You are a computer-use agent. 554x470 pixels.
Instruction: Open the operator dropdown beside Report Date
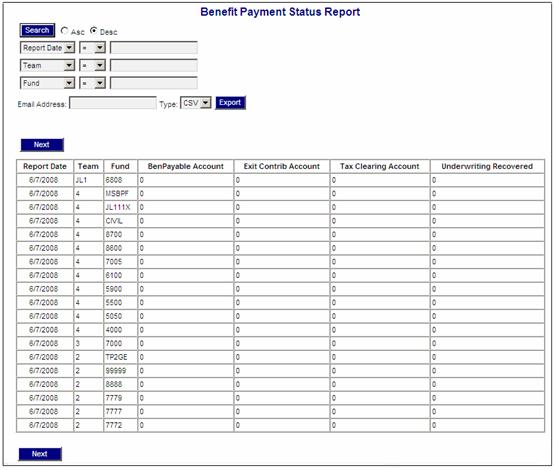coord(93,48)
